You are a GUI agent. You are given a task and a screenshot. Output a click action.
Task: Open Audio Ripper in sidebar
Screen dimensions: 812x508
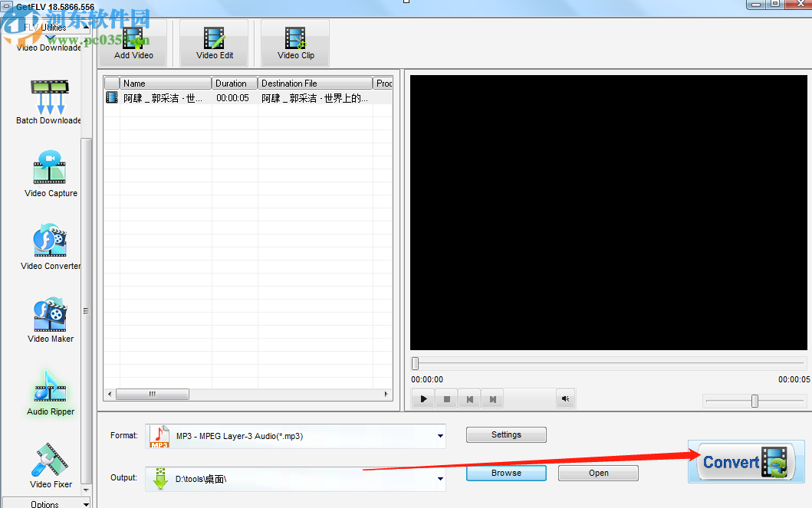click(51, 393)
